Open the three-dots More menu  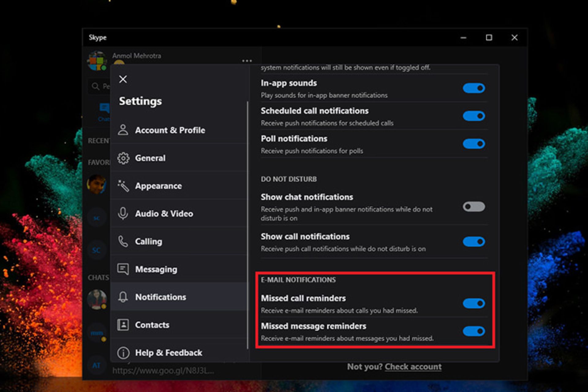[247, 61]
